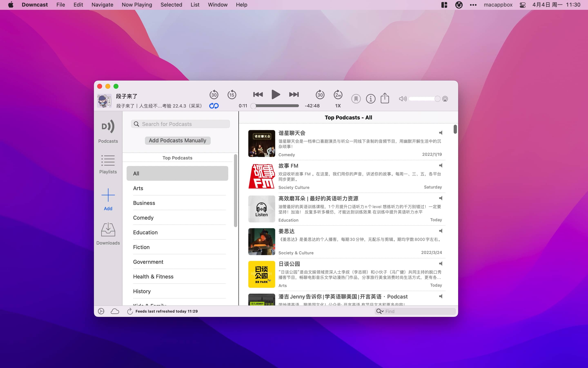Open macOS Control Center
This screenshot has width=588, height=368.
[522, 5]
